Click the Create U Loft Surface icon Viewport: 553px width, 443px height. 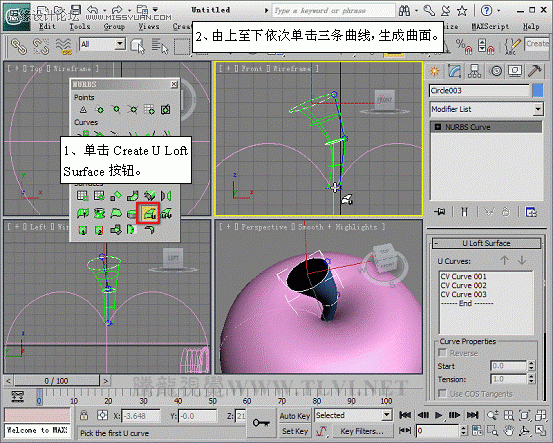[149, 213]
